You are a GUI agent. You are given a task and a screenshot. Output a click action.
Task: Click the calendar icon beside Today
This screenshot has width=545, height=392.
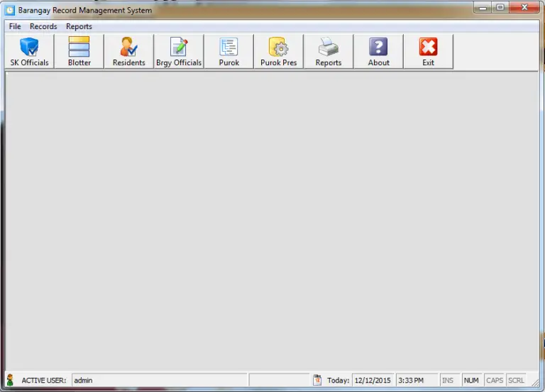click(317, 380)
